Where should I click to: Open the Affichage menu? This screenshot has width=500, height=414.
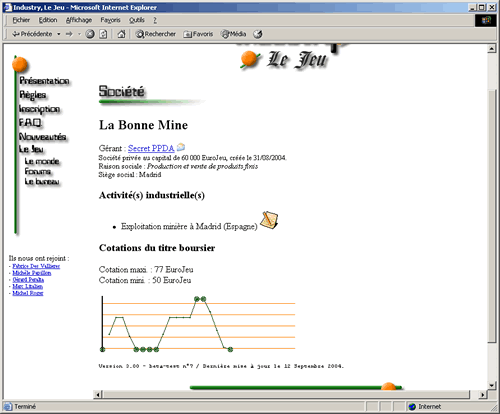point(79,20)
